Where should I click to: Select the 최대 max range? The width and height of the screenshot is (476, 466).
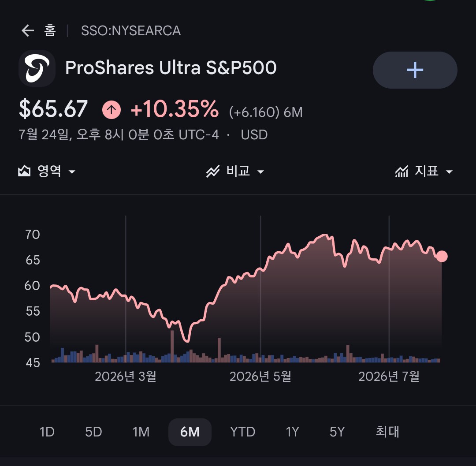(387, 431)
